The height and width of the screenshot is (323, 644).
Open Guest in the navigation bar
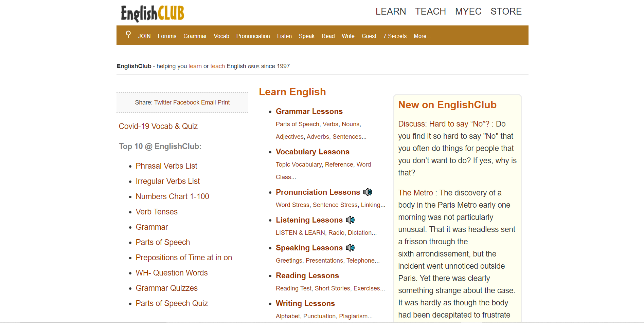click(369, 36)
